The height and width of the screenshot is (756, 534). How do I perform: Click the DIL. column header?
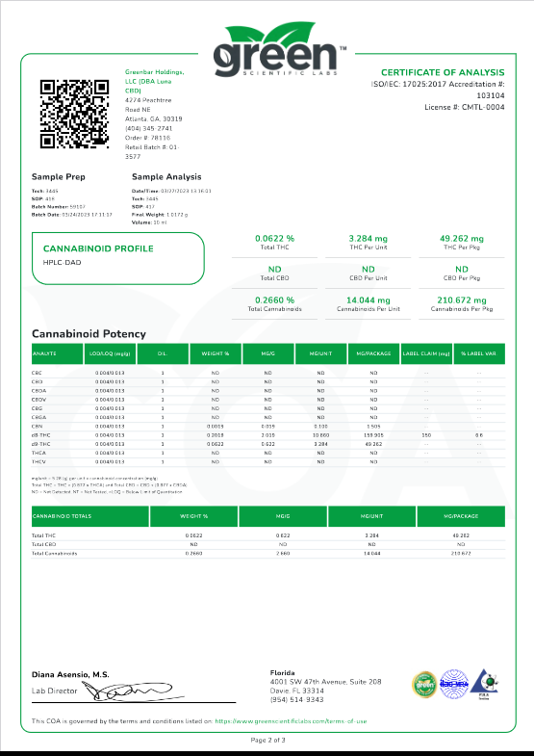pos(163,353)
